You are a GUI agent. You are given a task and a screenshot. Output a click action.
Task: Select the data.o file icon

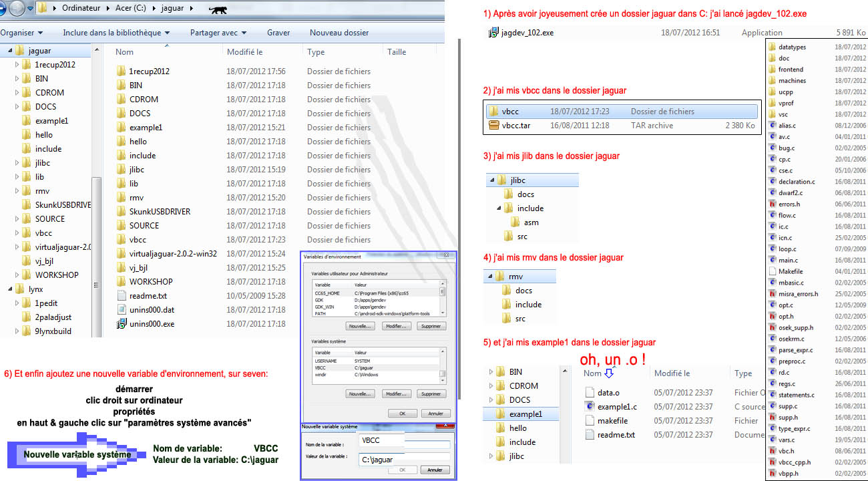point(590,393)
